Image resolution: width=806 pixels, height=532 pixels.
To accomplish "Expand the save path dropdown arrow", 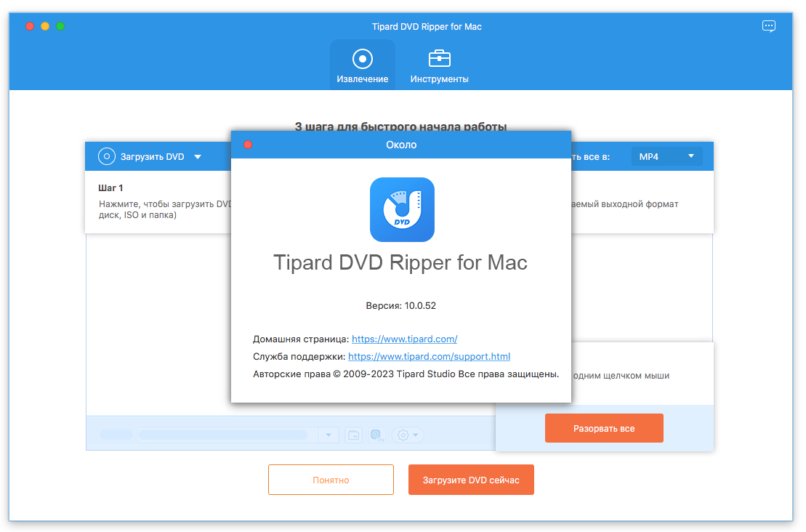I will click(x=329, y=435).
